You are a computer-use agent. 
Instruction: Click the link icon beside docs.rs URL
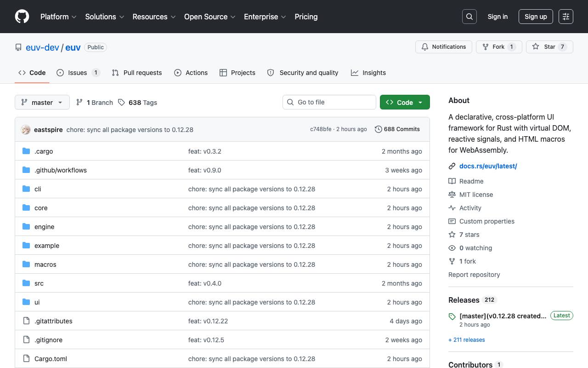[x=452, y=166]
